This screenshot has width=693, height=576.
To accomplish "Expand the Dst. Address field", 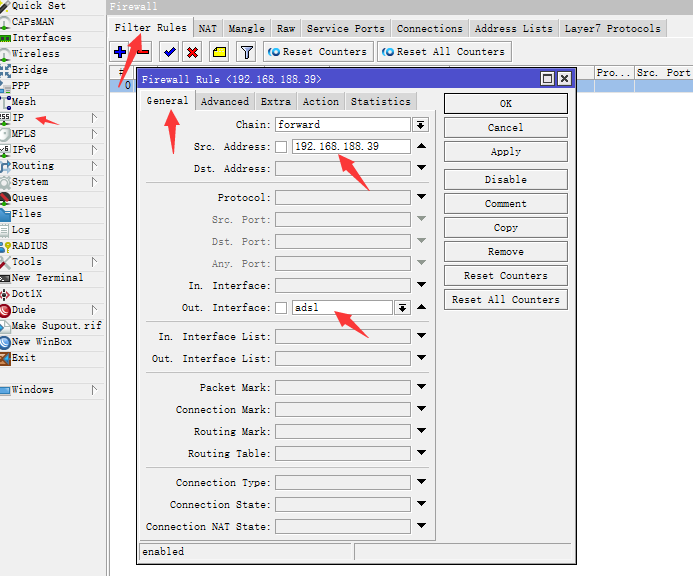I will point(422,168).
